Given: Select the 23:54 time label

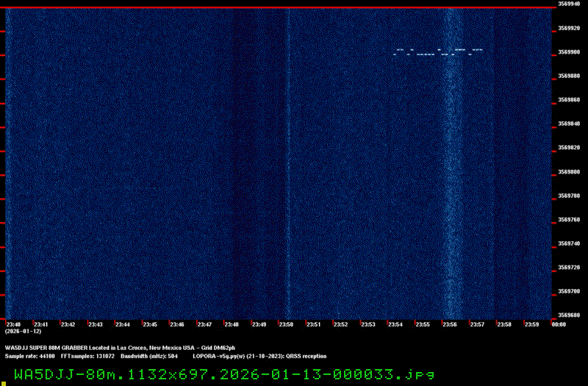Looking at the screenshot, I should pyautogui.click(x=395, y=324).
